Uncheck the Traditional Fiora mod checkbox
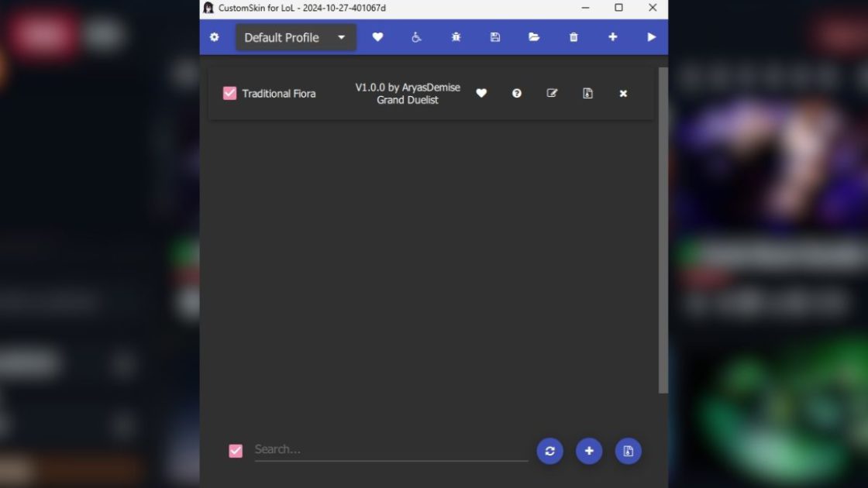This screenshot has width=868, height=488. (x=229, y=93)
